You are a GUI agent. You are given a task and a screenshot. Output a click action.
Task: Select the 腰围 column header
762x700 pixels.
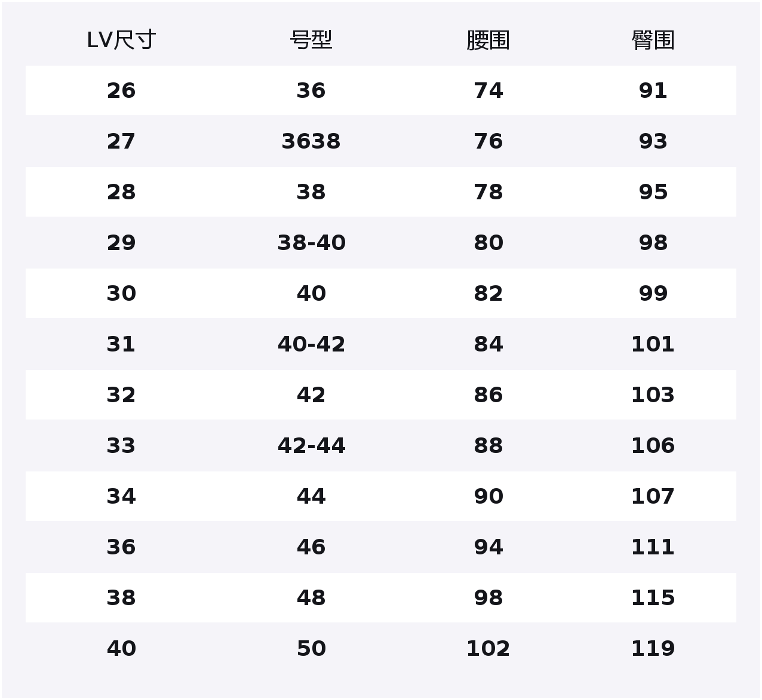point(488,40)
